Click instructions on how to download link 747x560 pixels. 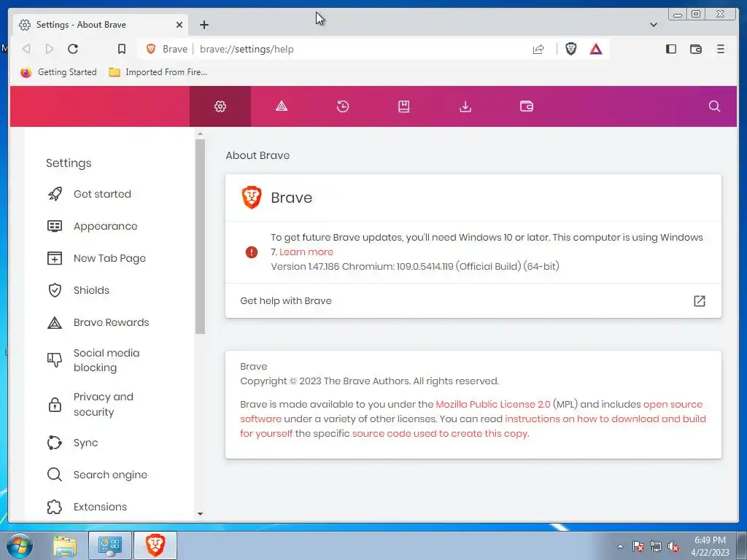(x=605, y=419)
